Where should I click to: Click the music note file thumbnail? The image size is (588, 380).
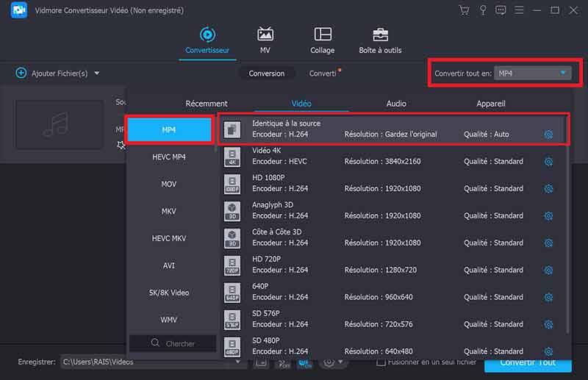pyautogui.click(x=59, y=124)
